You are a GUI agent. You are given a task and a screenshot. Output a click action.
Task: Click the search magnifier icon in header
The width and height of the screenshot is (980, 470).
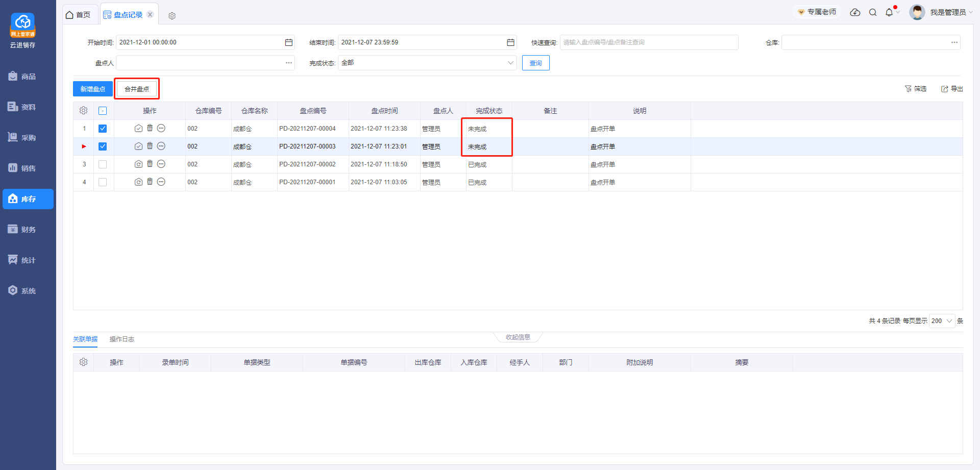pos(873,12)
